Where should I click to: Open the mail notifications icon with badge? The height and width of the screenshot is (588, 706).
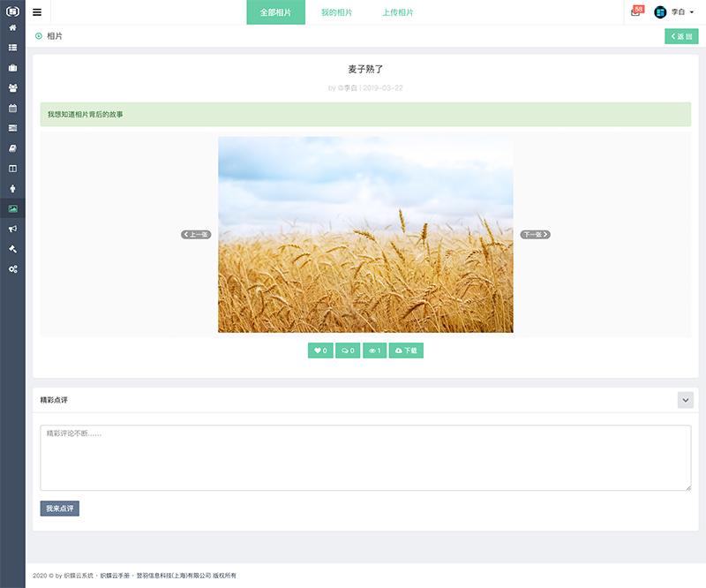click(636, 12)
